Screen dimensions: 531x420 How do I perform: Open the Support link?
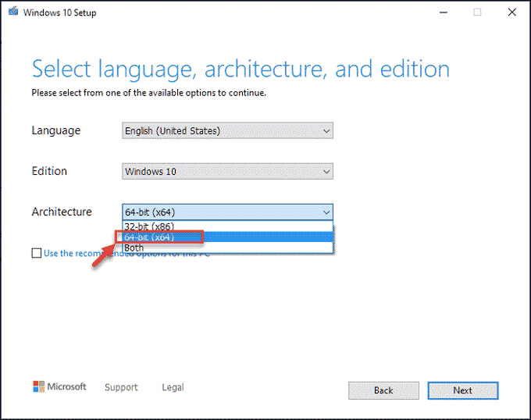(121, 387)
